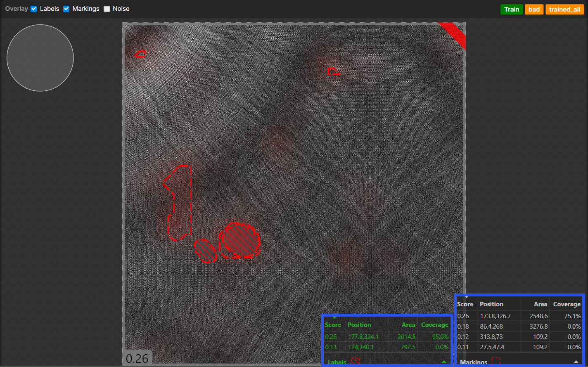This screenshot has height=367, width=588.
Task: Click the hatched Labels legend icon
Action: tap(355, 362)
